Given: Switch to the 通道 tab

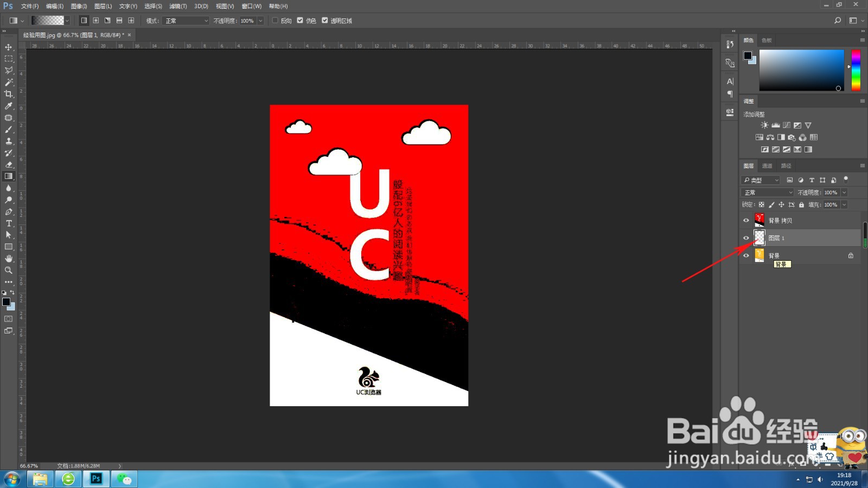Looking at the screenshot, I should pyautogui.click(x=767, y=166).
